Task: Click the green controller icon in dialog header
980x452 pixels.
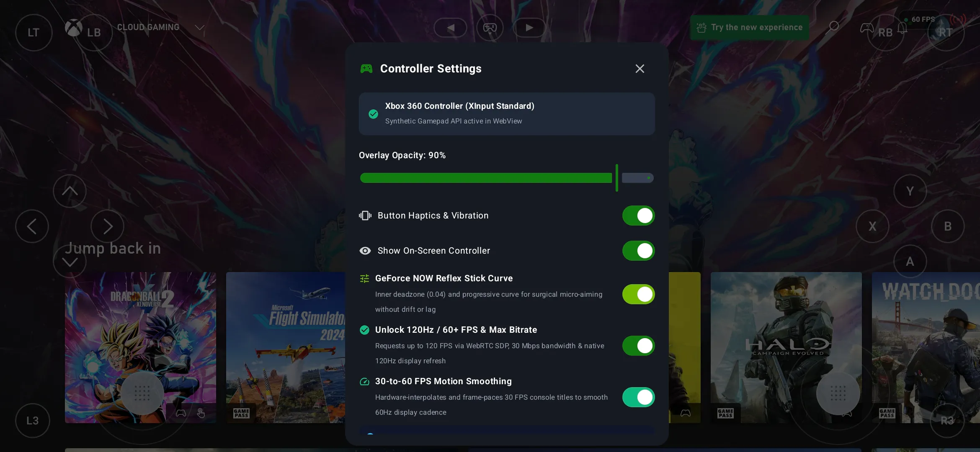Action: click(x=366, y=69)
